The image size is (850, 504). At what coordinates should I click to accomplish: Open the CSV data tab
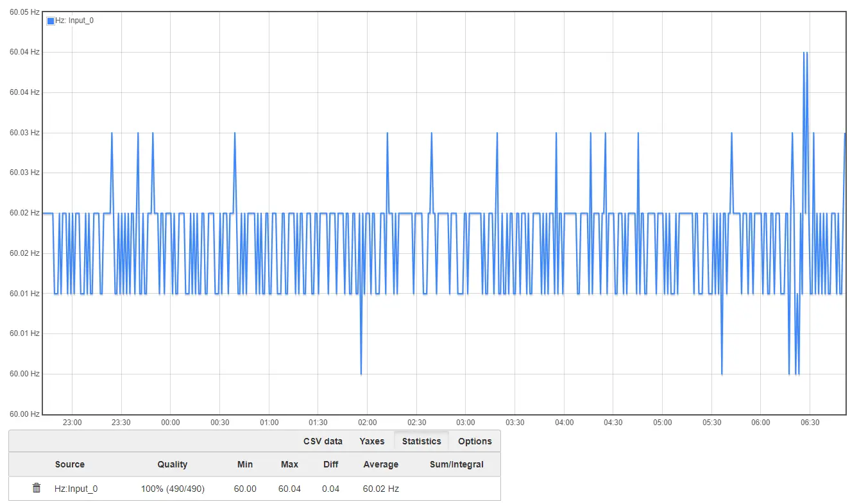(x=323, y=441)
